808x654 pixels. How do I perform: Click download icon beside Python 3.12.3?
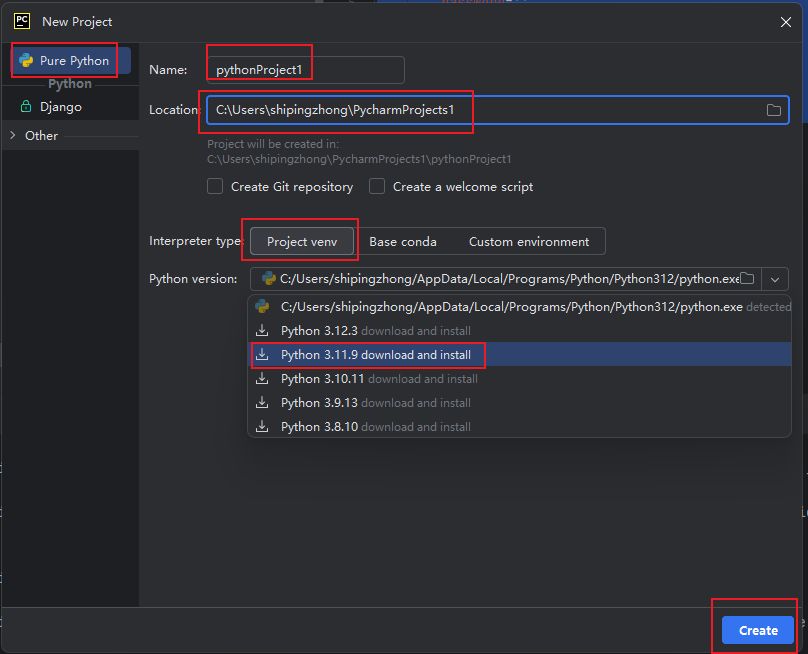tap(263, 331)
